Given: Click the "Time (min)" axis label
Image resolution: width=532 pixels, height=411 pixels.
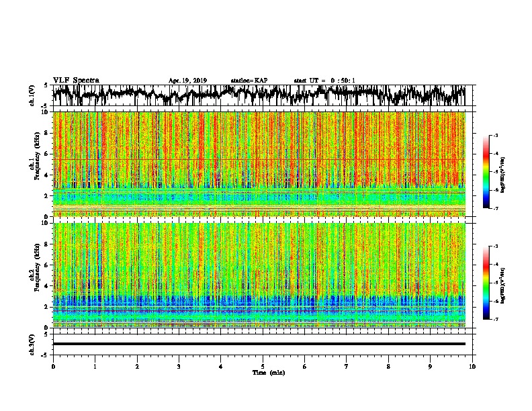Looking at the screenshot, I should 269,373.
